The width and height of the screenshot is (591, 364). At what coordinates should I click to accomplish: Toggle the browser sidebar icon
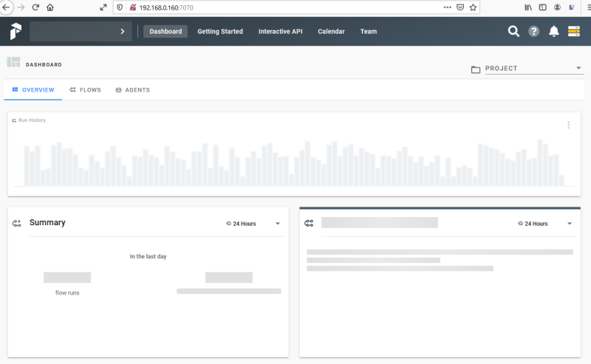tap(543, 7)
